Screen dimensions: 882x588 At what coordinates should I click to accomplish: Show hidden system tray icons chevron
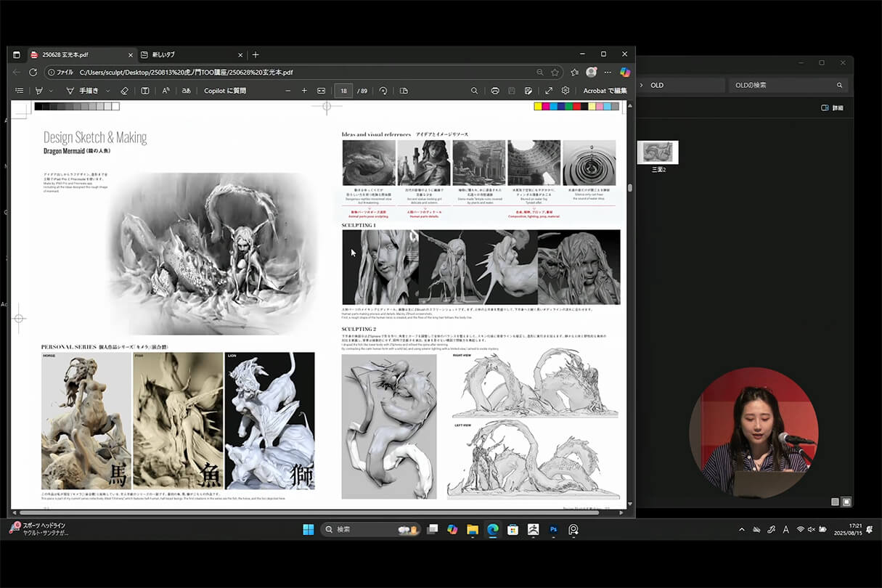coord(741,530)
